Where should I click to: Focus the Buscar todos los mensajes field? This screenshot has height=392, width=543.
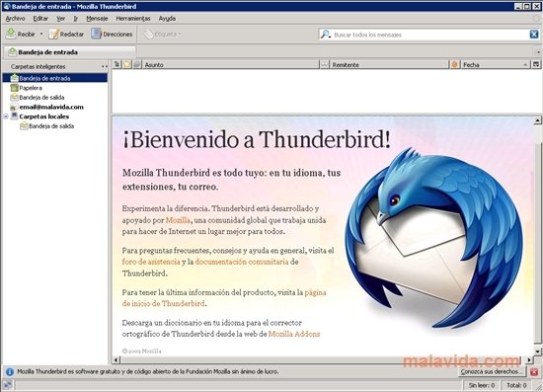coord(429,35)
